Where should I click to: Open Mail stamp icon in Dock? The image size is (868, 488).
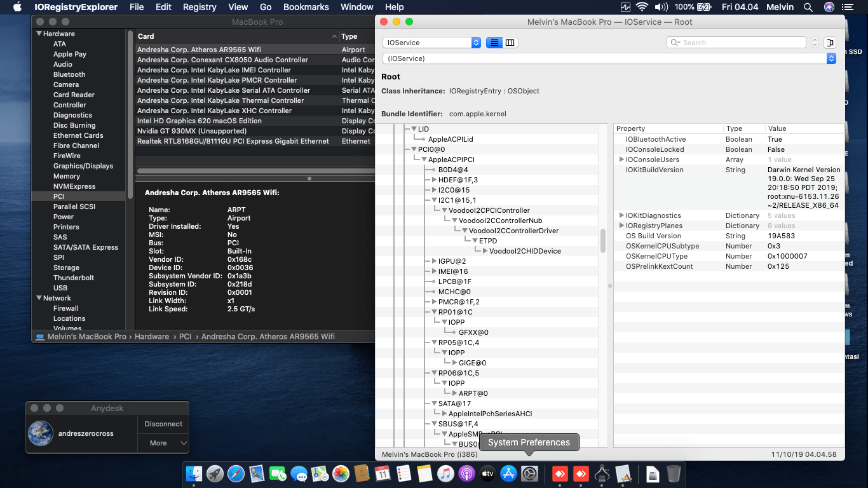point(257,473)
